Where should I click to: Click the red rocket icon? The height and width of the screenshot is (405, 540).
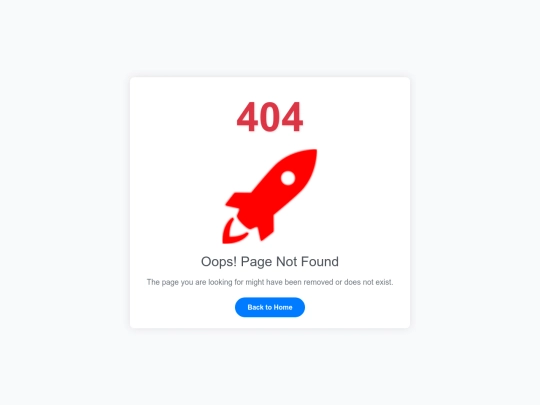point(270,196)
